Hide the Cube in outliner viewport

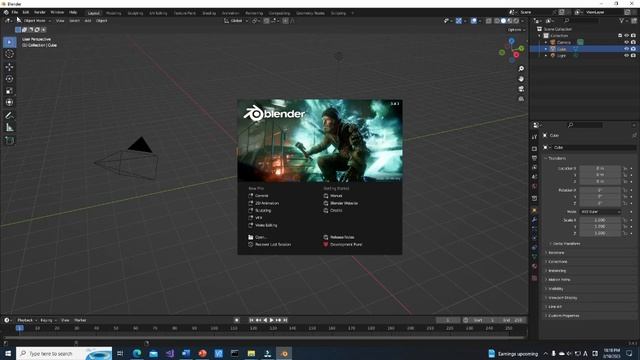(627, 49)
